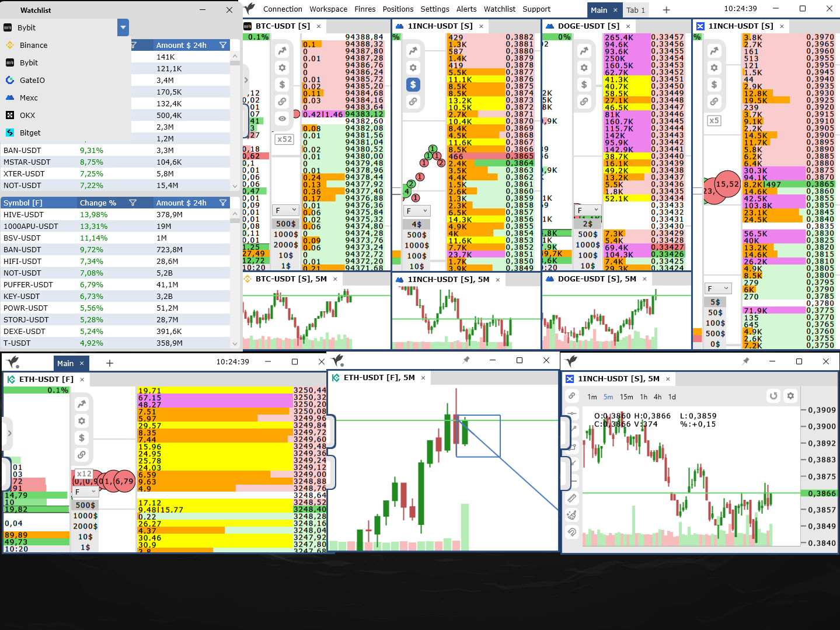840x630 pixels.
Task: Open gear settings in DOGE-USDT order book
Action: 584,68
